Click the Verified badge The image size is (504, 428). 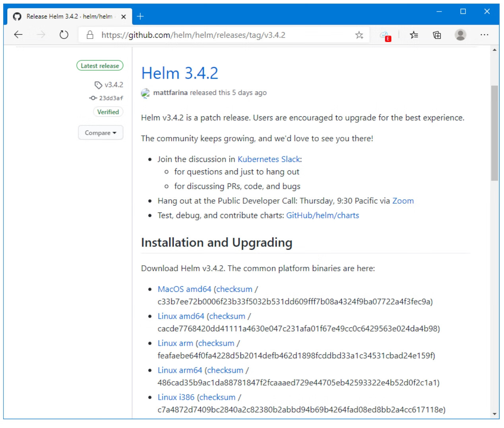(x=108, y=112)
